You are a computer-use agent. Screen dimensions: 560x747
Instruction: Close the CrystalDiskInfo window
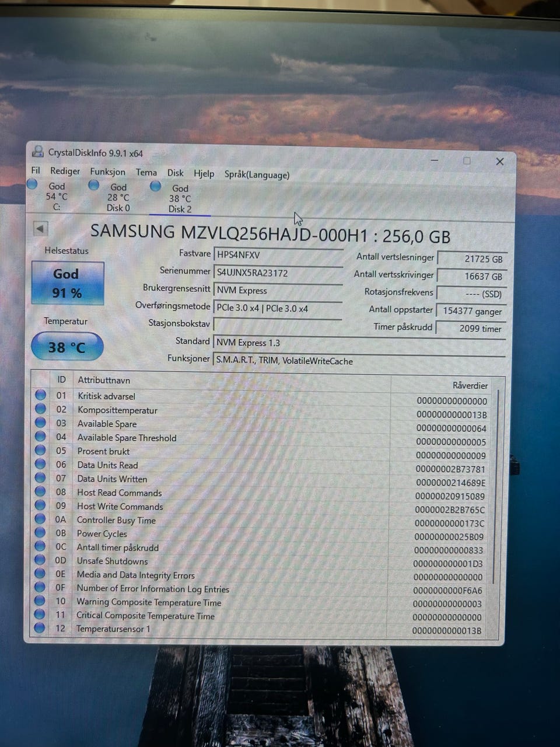point(500,161)
